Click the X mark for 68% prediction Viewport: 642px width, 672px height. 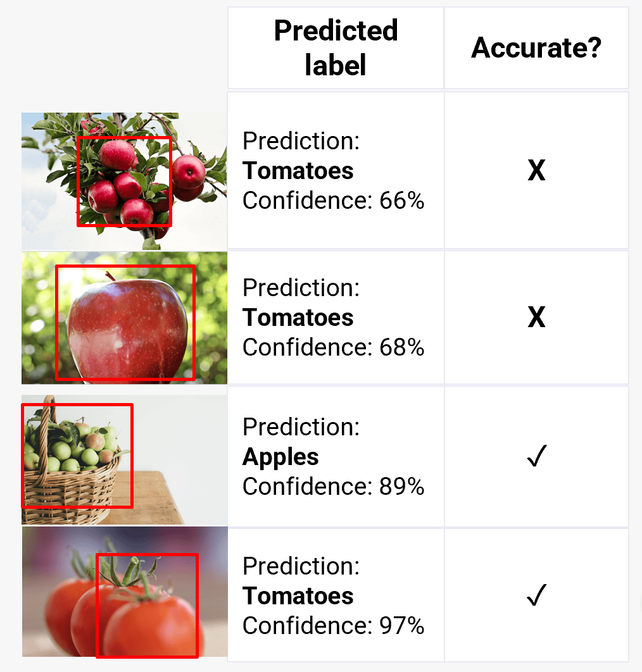click(x=536, y=317)
